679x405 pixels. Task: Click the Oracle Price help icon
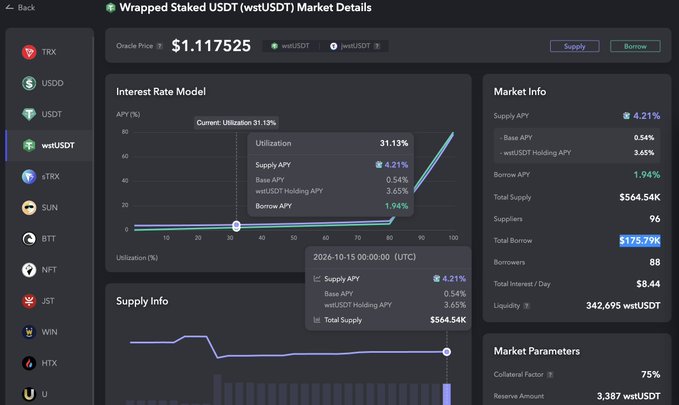click(160, 46)
